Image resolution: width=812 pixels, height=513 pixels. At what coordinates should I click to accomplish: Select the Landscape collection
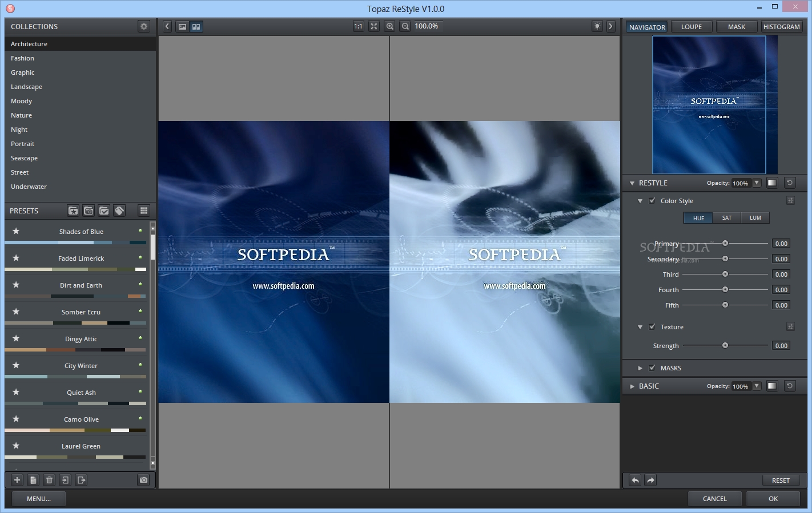(80, 87)
